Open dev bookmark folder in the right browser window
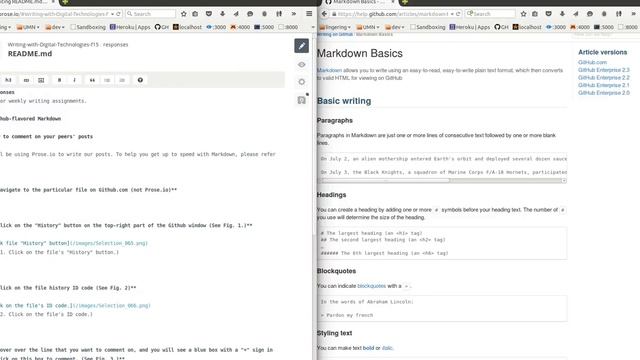Screen dimensions: 640x360 [x=394, y=27]
